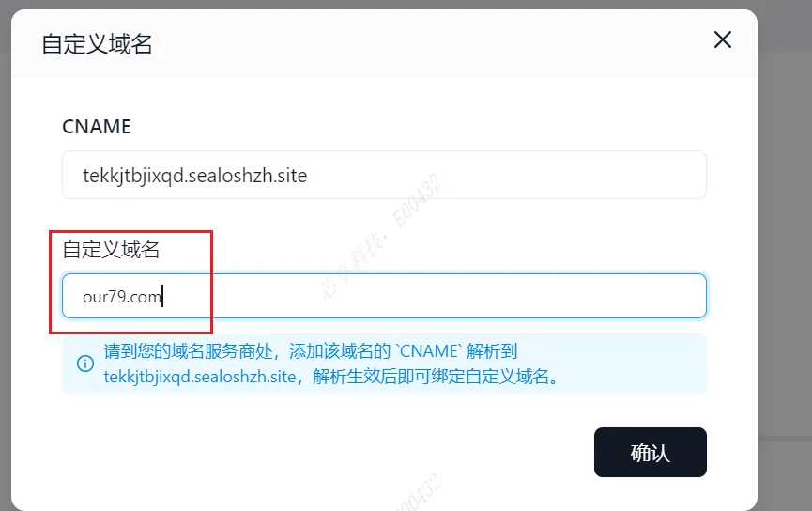Click the CNAME label above the first field
812x511 pixels.
97,127
